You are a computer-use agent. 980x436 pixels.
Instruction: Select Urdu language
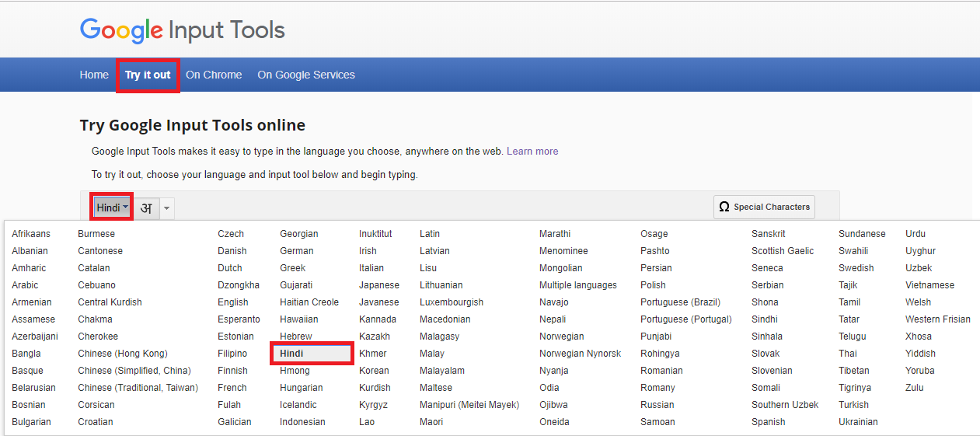point(915,233)
